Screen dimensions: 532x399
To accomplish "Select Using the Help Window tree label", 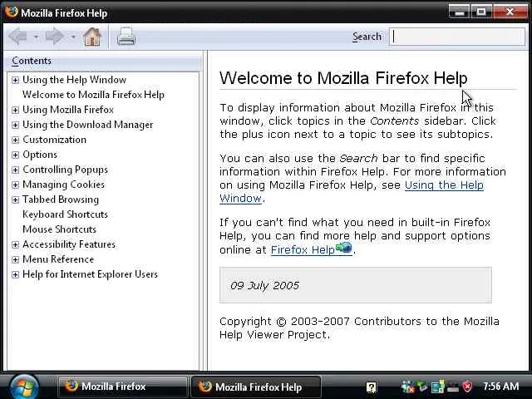I will (x=74, y=80).
